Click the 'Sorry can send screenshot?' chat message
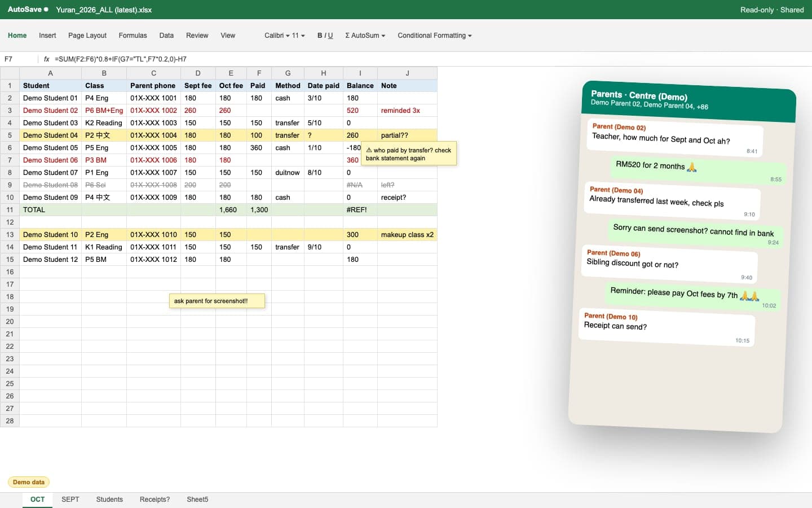The height and width of the screenshot is (508, 812). tap(695, 233)
